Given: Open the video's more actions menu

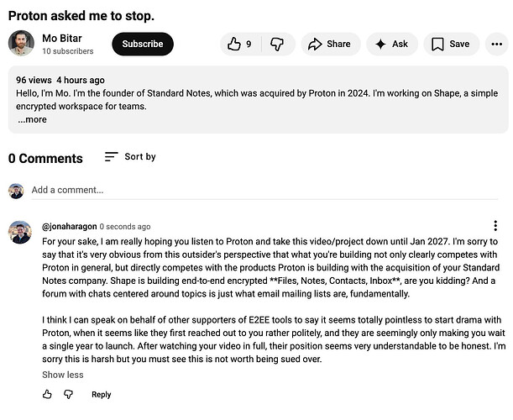Looking at the screenshot, I should pos(497,45).
